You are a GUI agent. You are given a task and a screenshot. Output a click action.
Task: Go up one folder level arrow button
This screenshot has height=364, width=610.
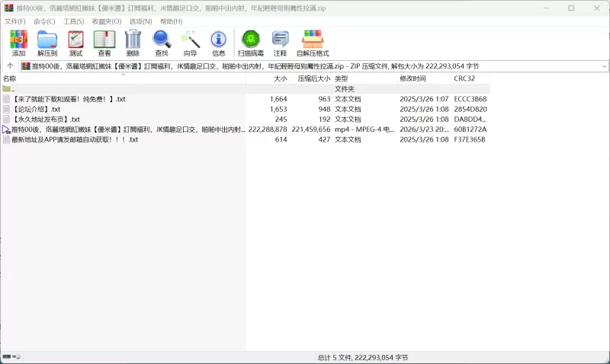tap(10, 66)
